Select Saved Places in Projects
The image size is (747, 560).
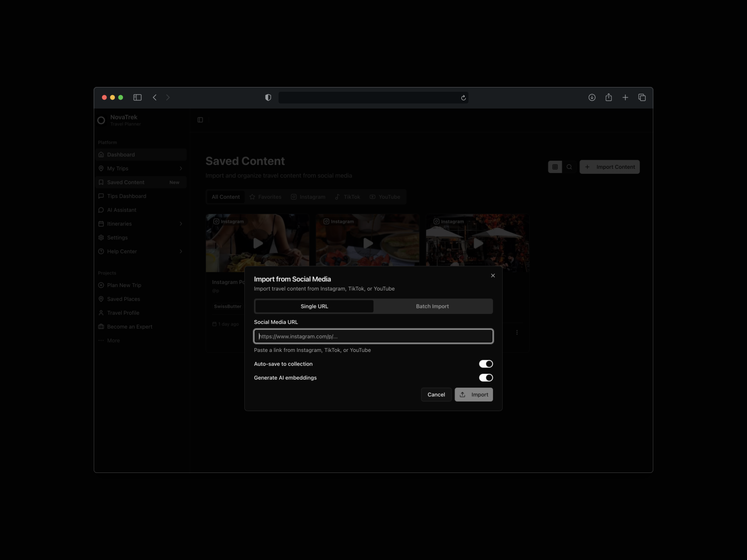pyautogui.click(x=124, y=299)
